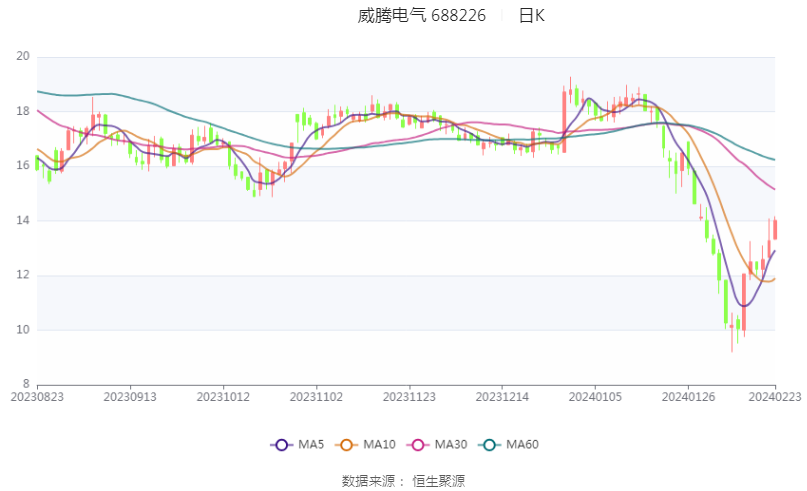Select the 20231102 date on the x-axis
Image resolution: width=807 pixels, height=491 pixels.
pos(316,397)
